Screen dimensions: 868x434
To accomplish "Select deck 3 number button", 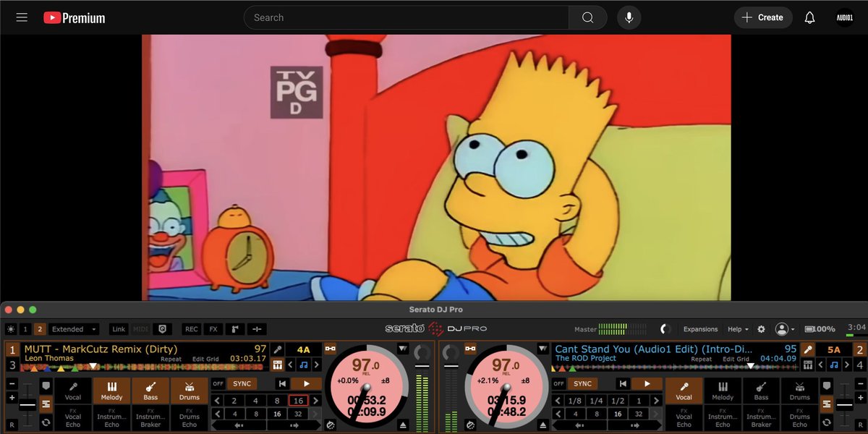I will click(12, 365).
